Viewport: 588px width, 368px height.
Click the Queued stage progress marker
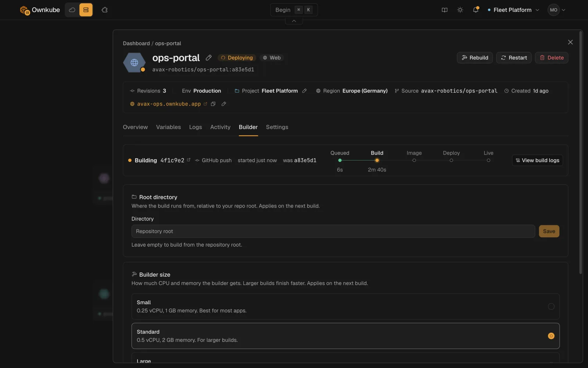340,160
